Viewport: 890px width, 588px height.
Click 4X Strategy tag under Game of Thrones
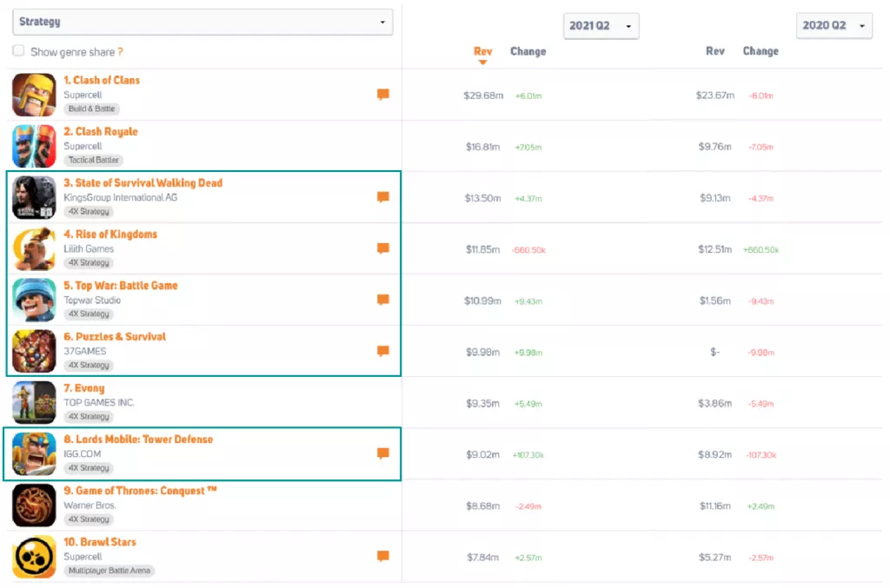click(x=89, y=519)
